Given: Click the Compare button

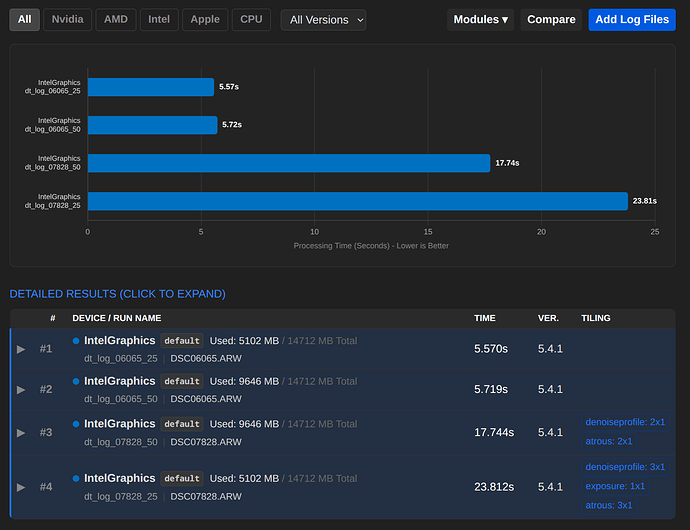Looking at the screenshot, I should coord(551,20).
